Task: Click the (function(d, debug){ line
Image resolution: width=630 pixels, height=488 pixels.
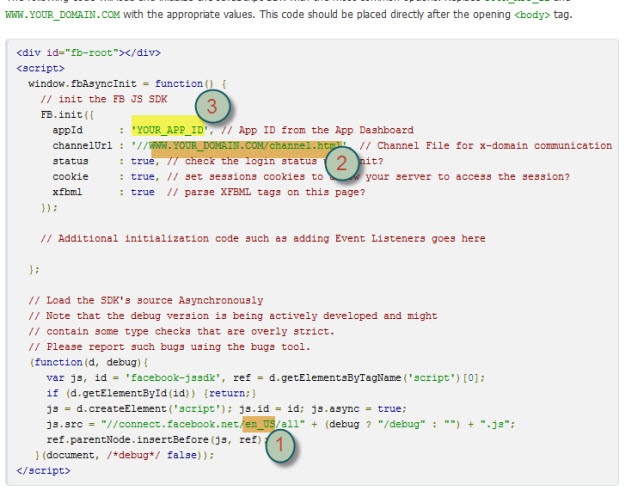Action: [89, 362]
